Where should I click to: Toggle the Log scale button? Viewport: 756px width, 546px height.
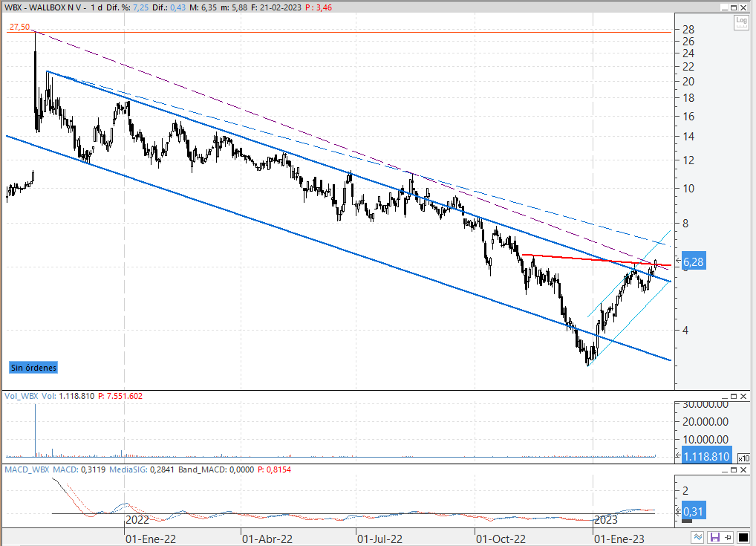coord(741,22)
